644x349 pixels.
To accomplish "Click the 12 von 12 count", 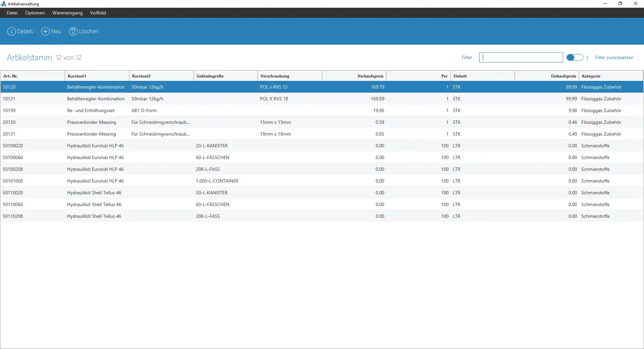I will (68, 57).
